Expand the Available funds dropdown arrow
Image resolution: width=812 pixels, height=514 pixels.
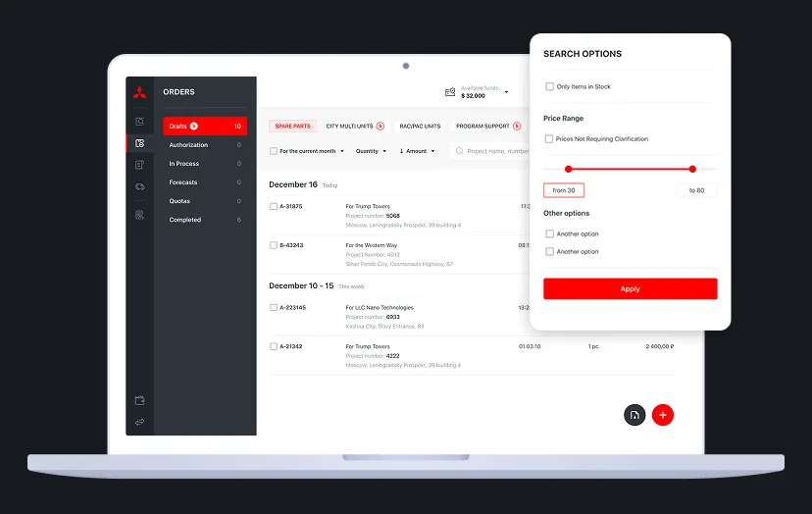(507, 92)
